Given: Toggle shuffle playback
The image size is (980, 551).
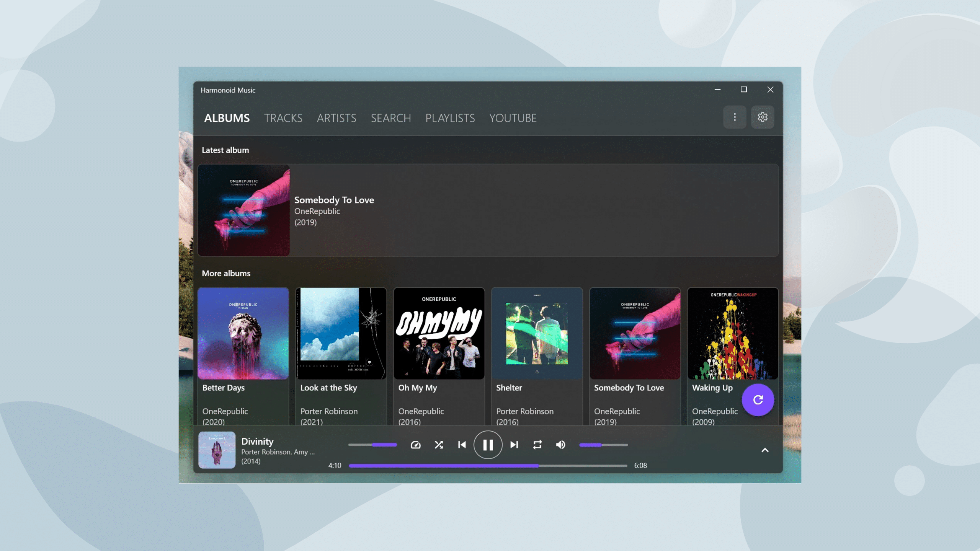Looking at the screenshot, I should coord(439,445).
